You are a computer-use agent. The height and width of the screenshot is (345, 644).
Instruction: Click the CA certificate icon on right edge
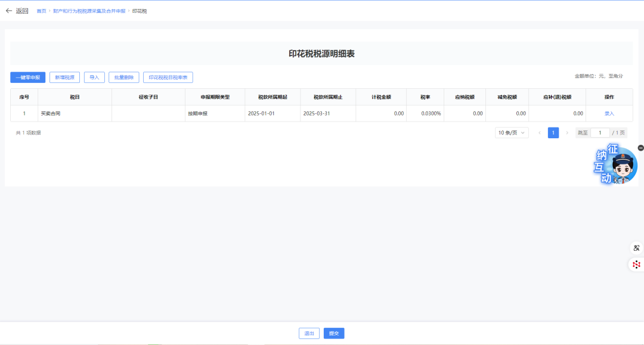(636, 247)
